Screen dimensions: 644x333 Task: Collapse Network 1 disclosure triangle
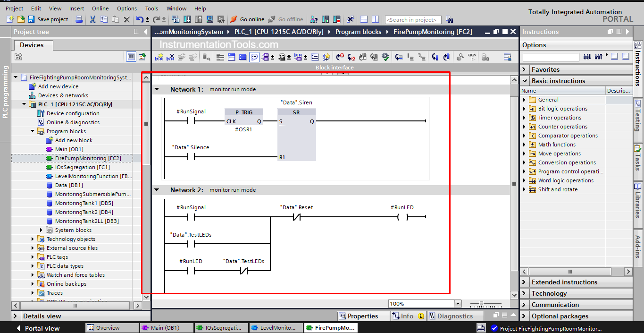(x=157, y=89)
